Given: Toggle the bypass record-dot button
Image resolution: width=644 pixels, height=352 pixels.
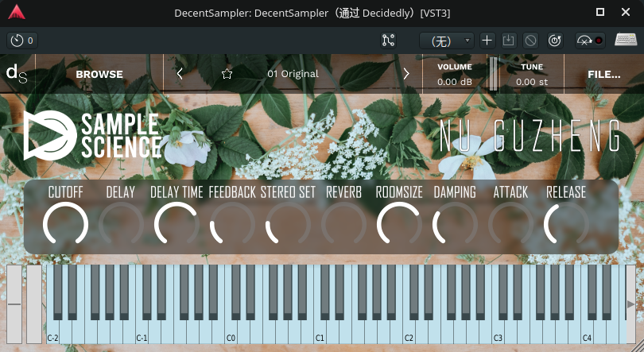Looking at the screenshot, I should (x=590, y=41).
